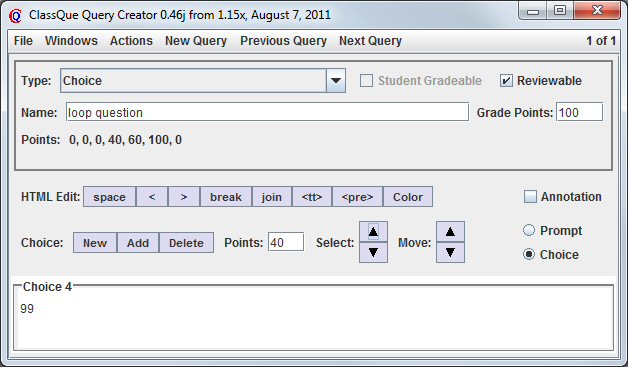Open the Windows menu
This screenshot has height=367, width=628.
pyautogui.click(x=71, y=40)
